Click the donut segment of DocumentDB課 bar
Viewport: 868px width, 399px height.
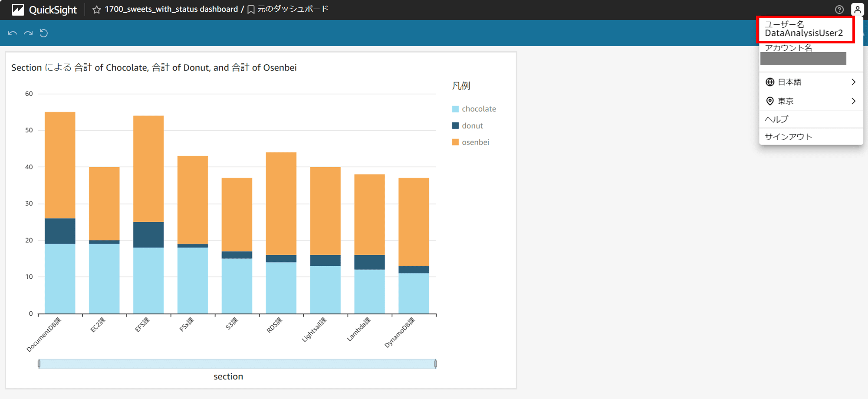pyautogui.click(x=60, y=231)
